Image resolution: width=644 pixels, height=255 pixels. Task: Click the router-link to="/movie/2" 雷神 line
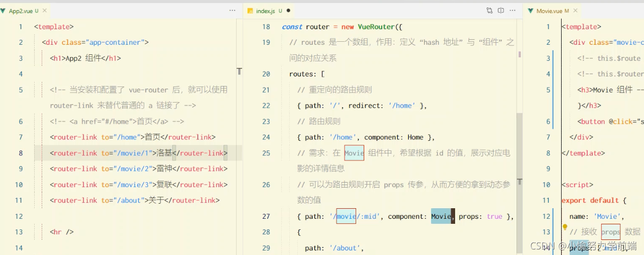tap(139, 168)
